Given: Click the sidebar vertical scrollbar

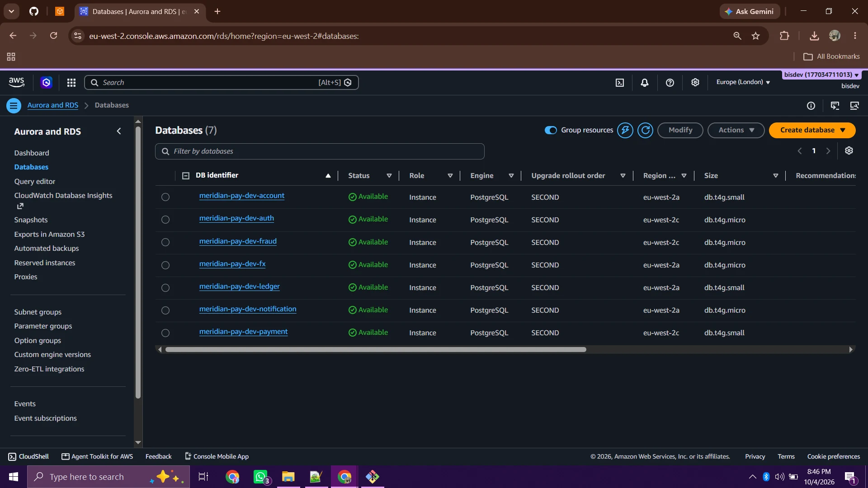Looking at the screenshot, I should [x=138, y=262].
